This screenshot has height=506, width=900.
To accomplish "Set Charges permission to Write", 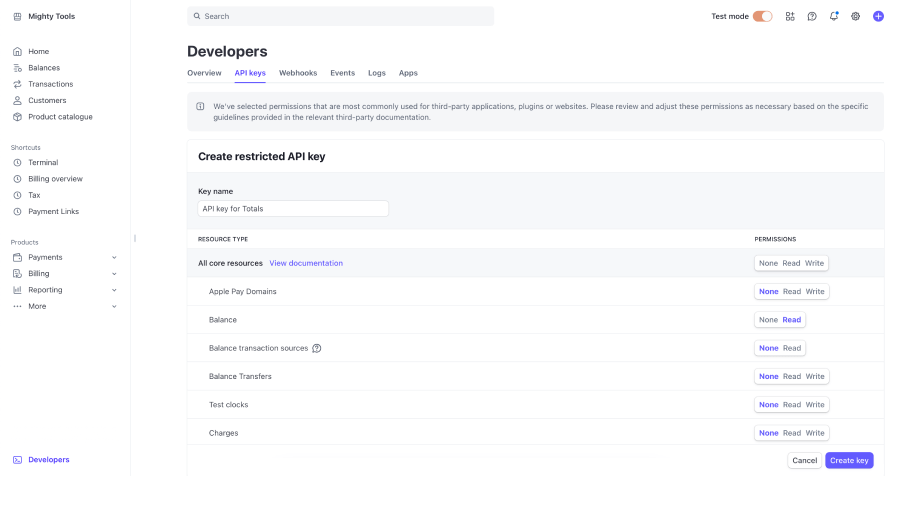I will click(814, 433).
